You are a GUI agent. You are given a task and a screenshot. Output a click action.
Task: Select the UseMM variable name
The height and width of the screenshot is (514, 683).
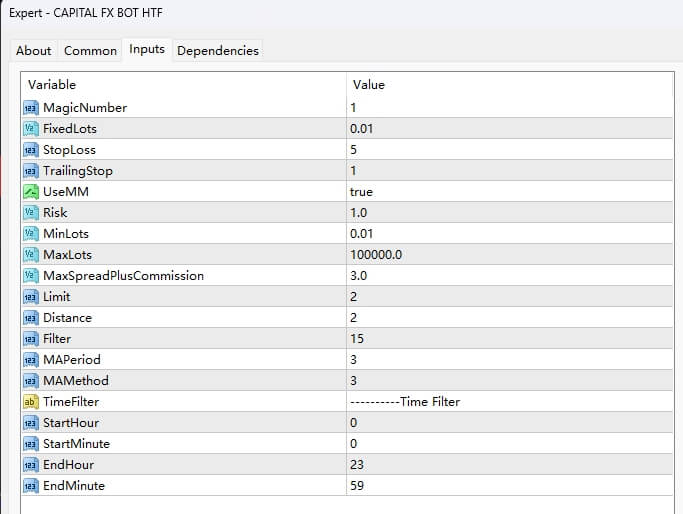(x=66, y=192)
